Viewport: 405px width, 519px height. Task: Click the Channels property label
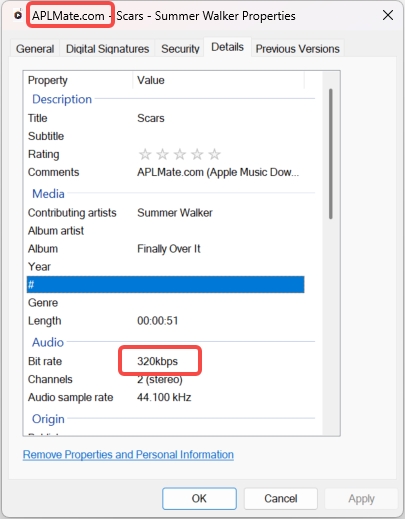coord(50,379)
